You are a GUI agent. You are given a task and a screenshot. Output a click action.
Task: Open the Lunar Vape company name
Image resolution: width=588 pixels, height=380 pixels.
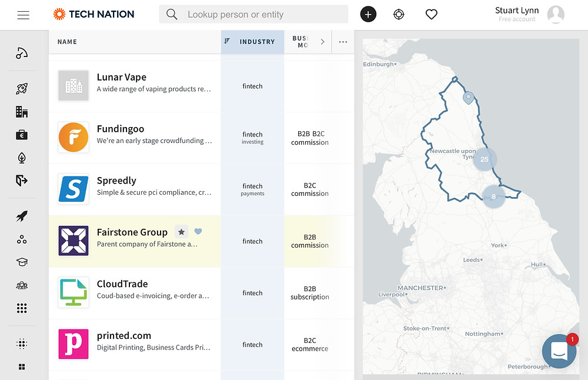122,77
